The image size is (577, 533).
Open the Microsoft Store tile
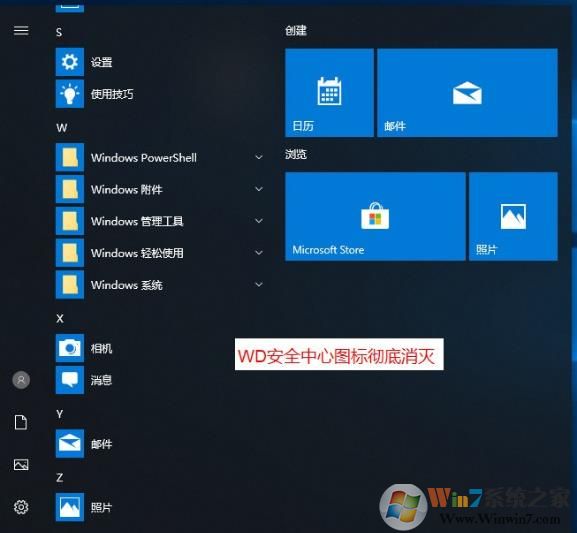point(375,216)
